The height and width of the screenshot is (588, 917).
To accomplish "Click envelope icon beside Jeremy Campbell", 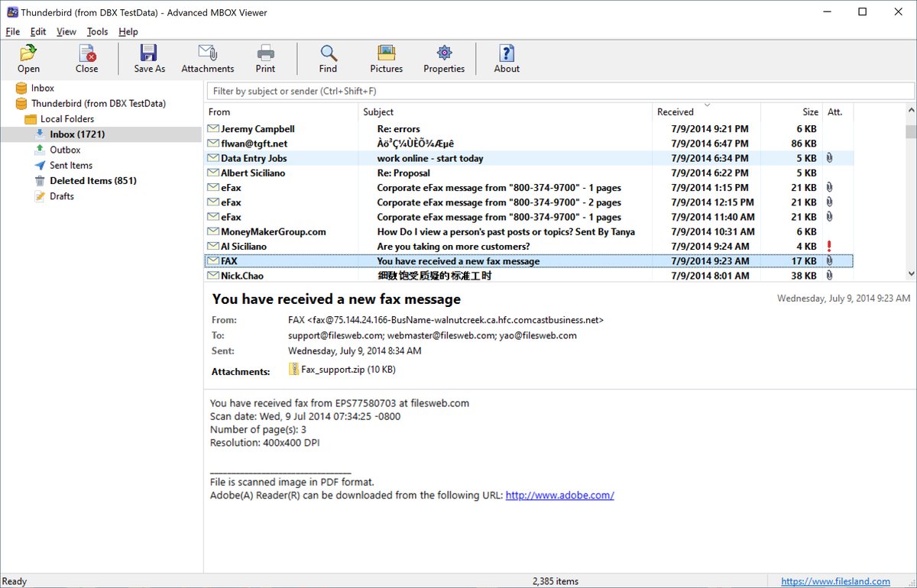I will (213, 129).
